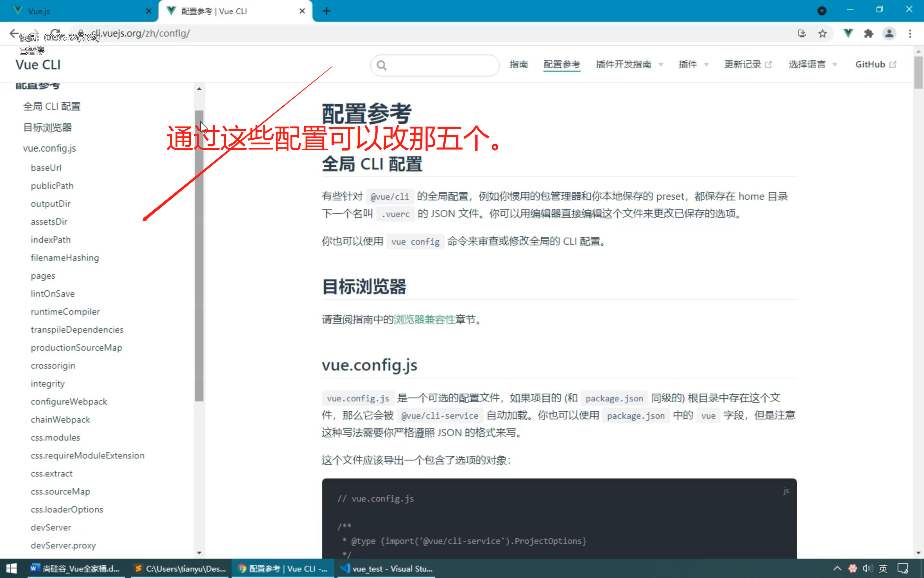Click the address bar URL
The image size is (924, 578).
pos(141,34)
